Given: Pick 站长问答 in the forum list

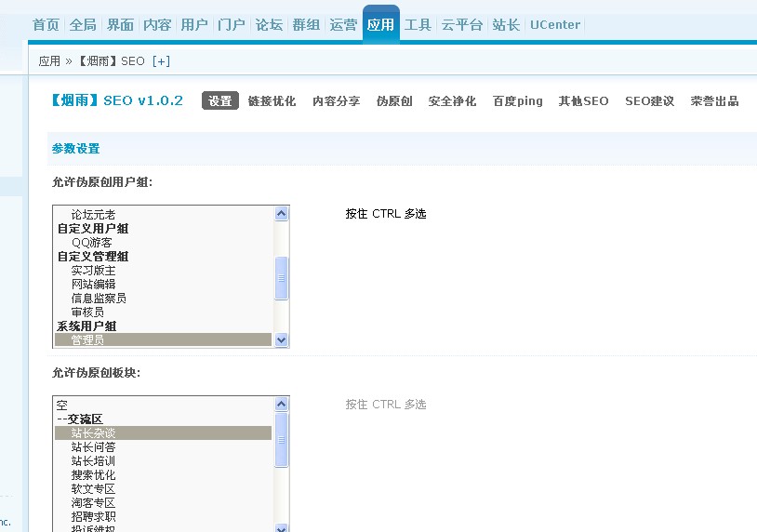Looking at the screenshot, I should coord(93,447).
